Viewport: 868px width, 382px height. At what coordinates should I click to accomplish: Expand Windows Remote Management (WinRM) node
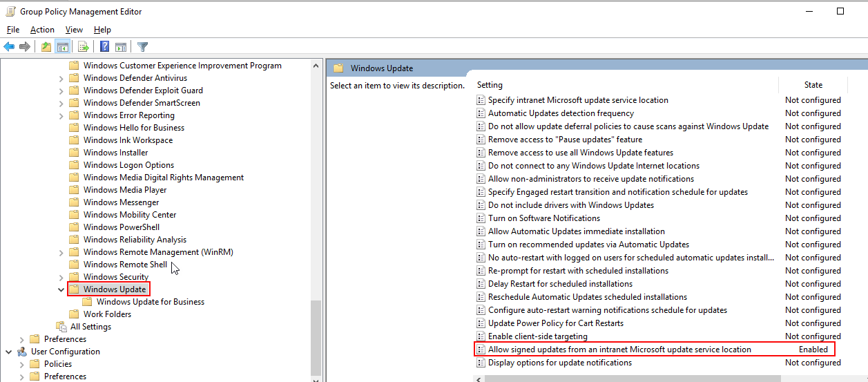61,252
